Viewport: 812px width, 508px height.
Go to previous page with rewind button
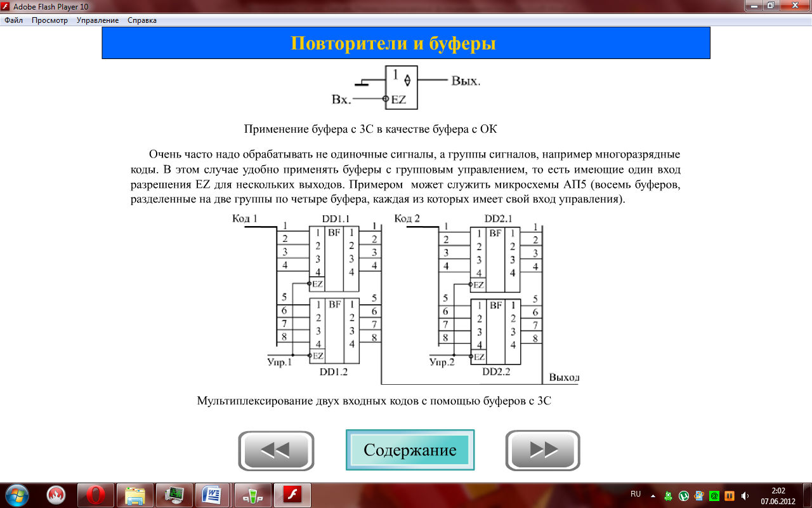276,450
